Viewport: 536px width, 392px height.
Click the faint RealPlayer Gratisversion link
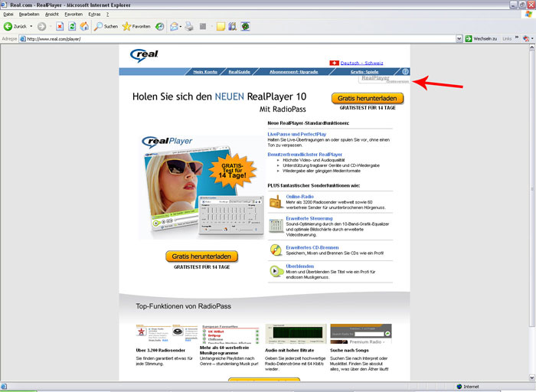pyautogui.click(x=384, y=80)
